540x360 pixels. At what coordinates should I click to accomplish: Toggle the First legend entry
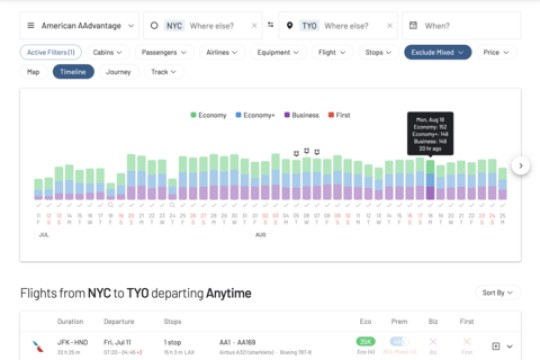click(x=339, y=115)
